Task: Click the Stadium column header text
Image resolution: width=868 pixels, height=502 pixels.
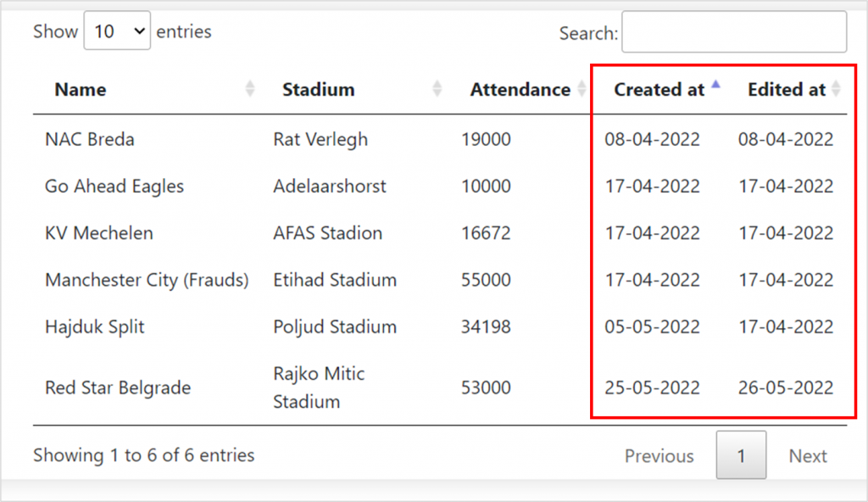Action: click(319, 89)
